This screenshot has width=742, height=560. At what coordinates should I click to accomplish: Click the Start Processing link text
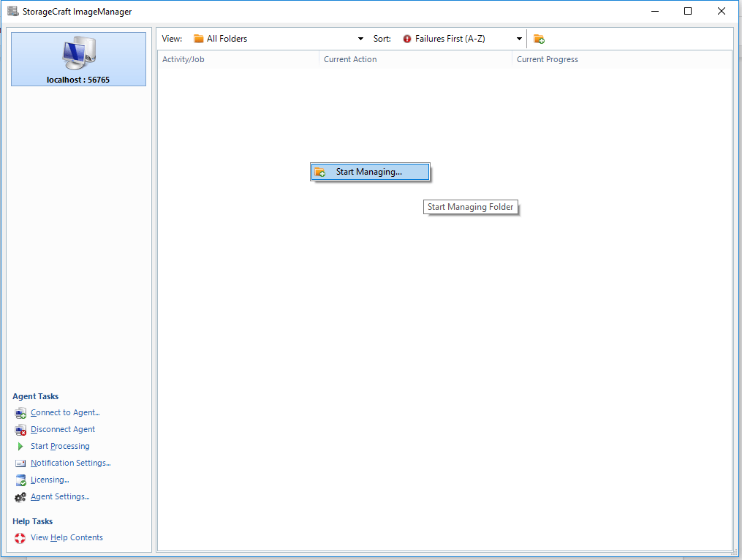pyautogui.click(x=59, y=446)
